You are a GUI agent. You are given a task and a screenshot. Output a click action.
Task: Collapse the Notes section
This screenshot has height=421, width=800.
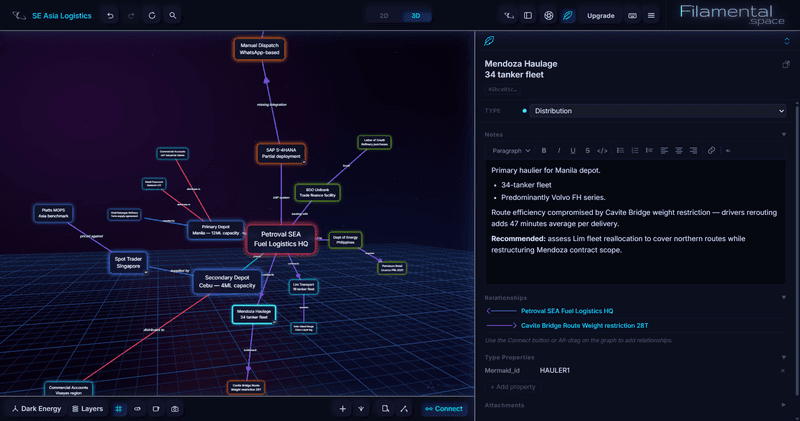coord(784,135)
